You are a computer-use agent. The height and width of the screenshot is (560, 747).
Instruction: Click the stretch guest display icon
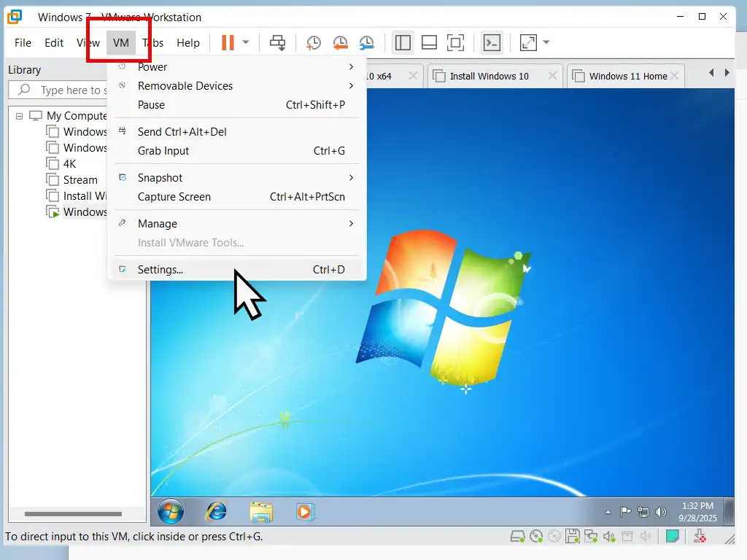pos(528,43)
